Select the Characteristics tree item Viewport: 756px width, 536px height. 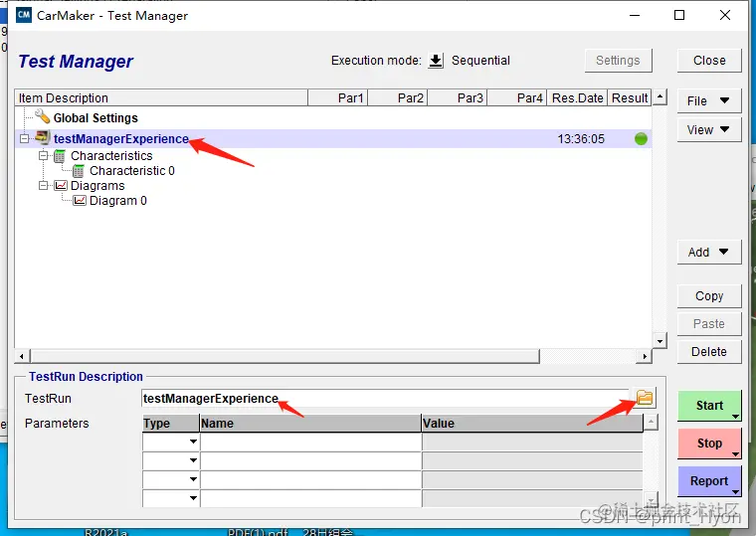click(111, 156)
